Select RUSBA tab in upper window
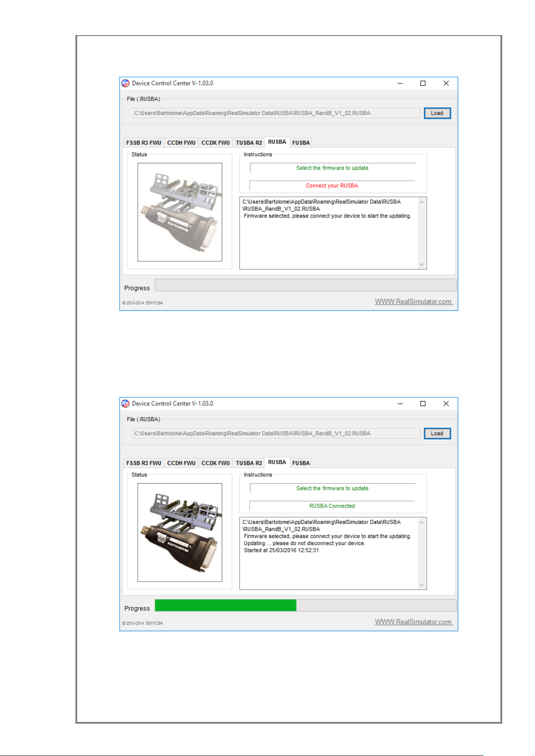Screen dimensions: 535x756 coord(277,142)
